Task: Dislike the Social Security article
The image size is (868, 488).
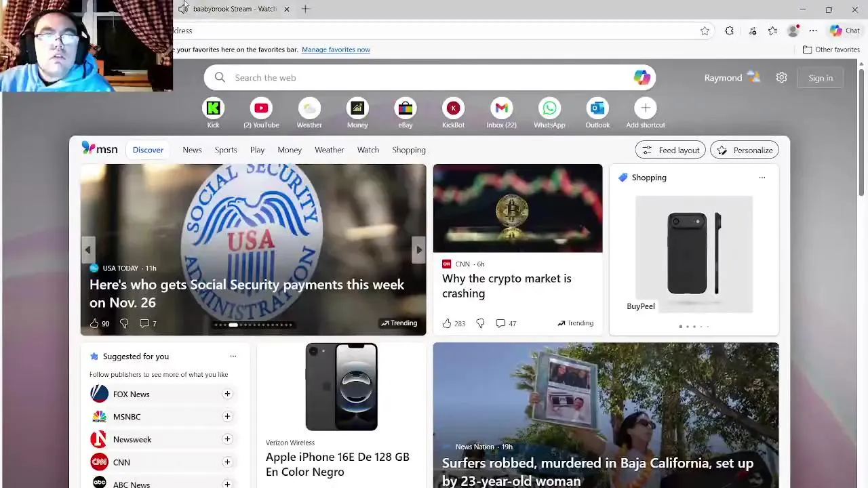Action: (x=124, y=323)
